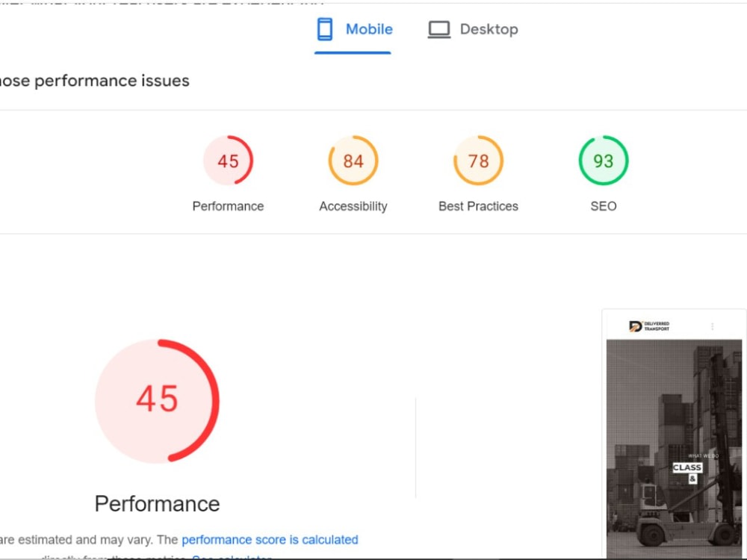Click the Accessibility label
747x560 pixels.
click(353, 206)
